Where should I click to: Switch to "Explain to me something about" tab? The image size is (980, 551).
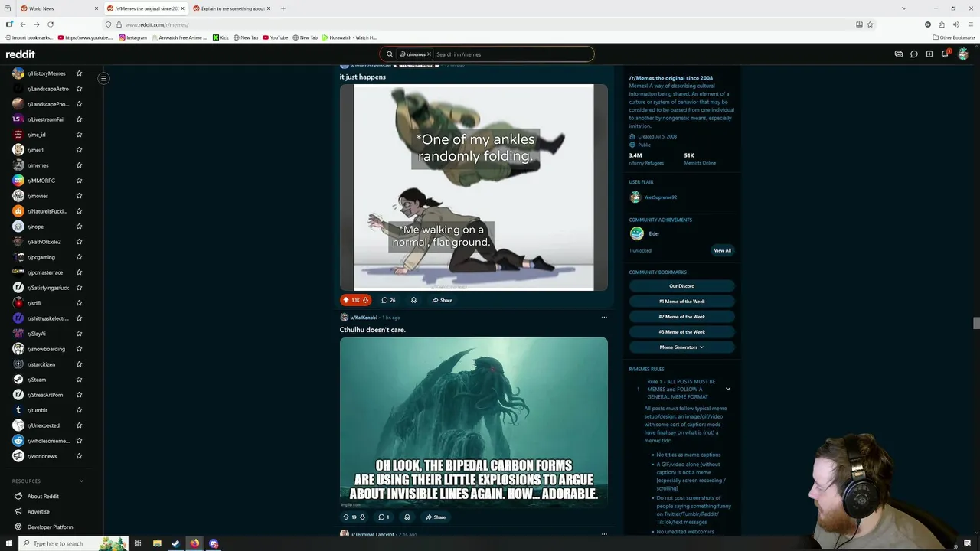pyautogui.click(x=231, y=8)
